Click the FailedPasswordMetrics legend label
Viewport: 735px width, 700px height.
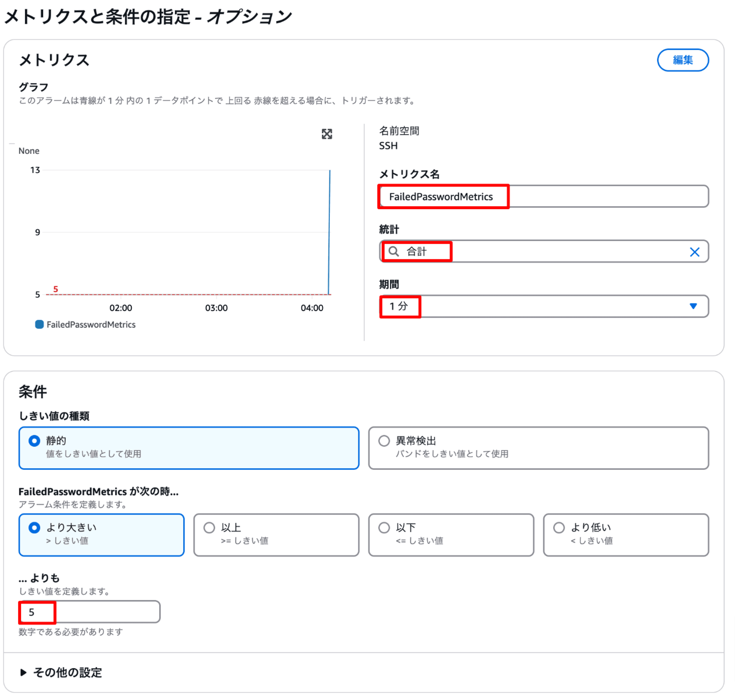pos(91,324)
